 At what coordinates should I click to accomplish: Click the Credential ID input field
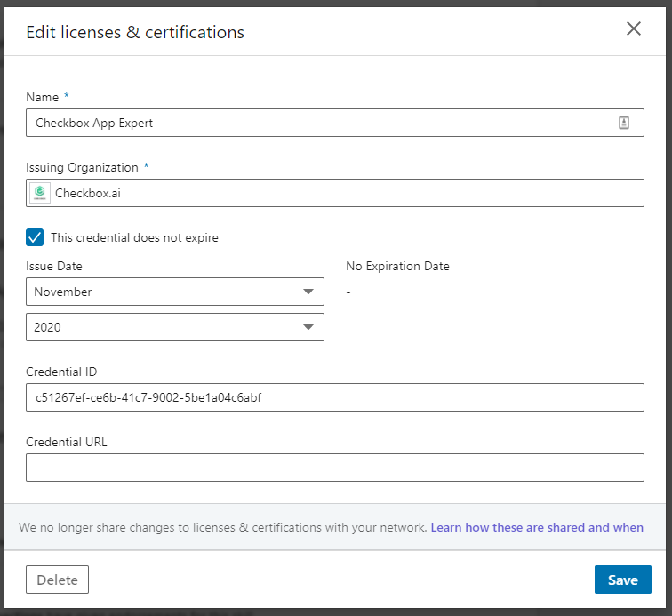(335, 397)
